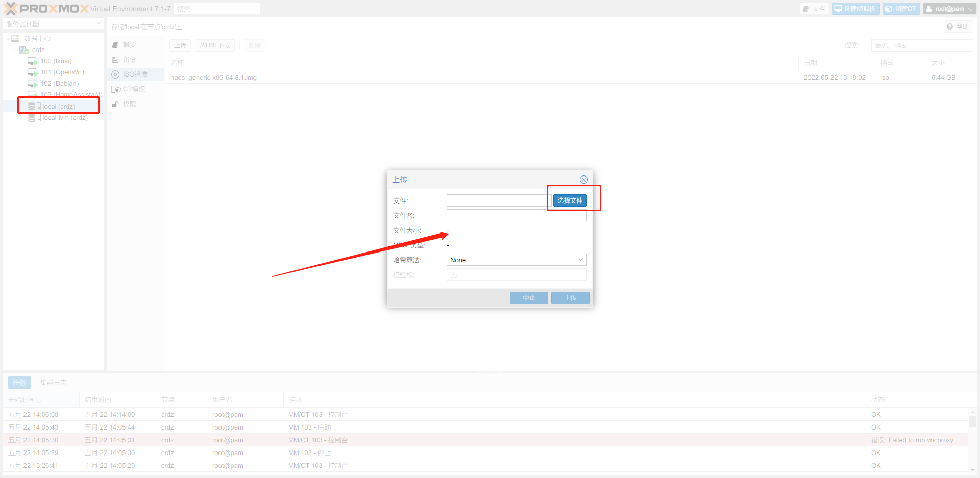The width and height of the screenshot is (980, 478).
Task: Switch to the 集群日志 tab
Action: (54, 383)
